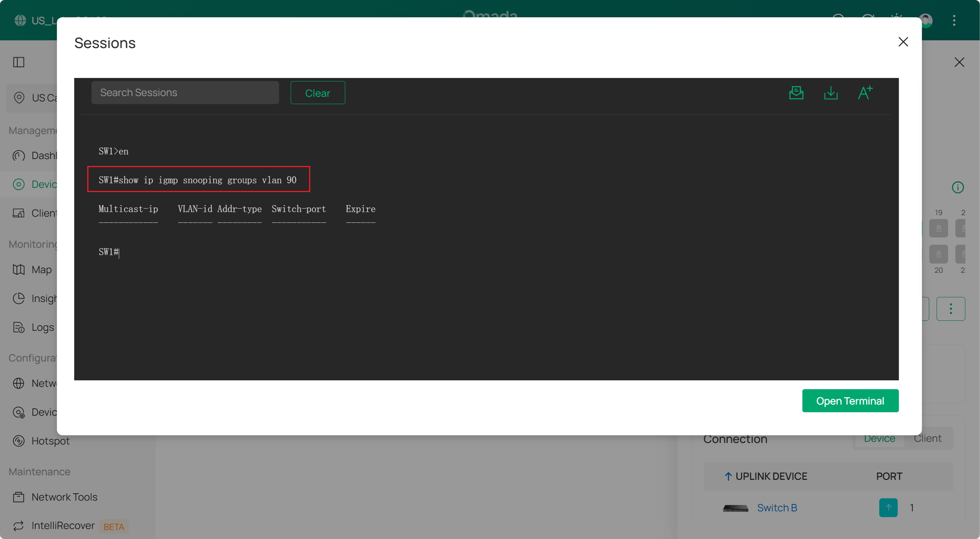Open the top-right overflow menu
The height and width of the screenshot is (539, 980).
pyautogui.click(x=955, y=21)
